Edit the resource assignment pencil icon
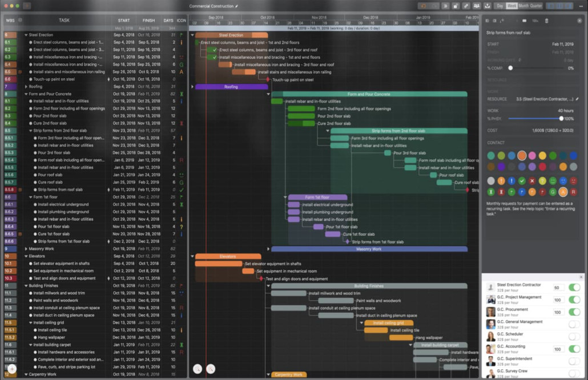The width and height of the screenshot is (588, 380). tap(577, 99)
